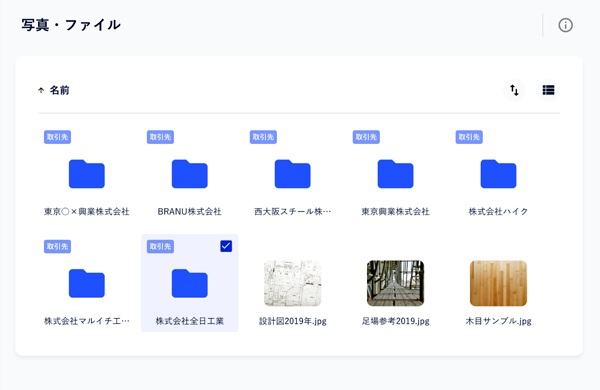Click the 取引先 tag on 株式会社全日工業
This screenshot has width=600, height=390.
[x=160, y=246]
